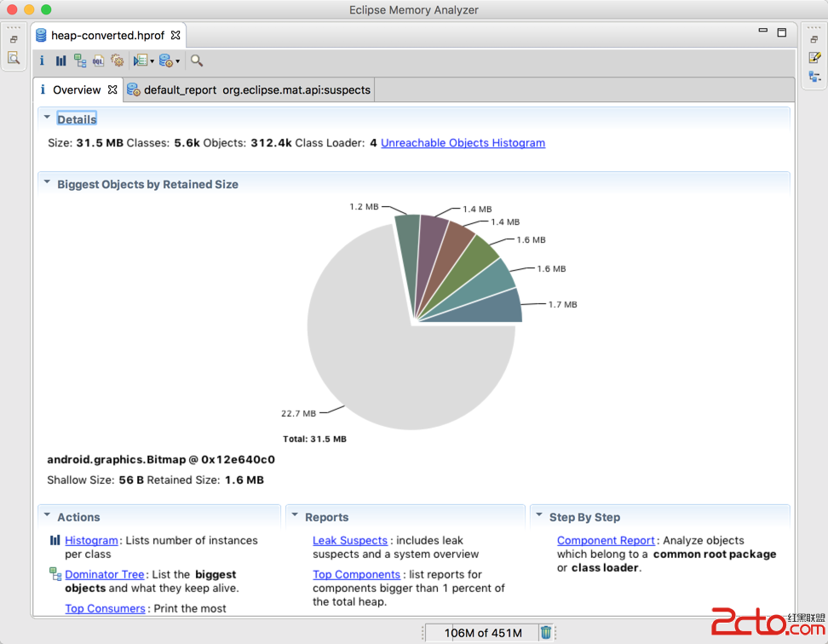Open the Leak Suspects report link
828x644 pixels.
[350, 540]
